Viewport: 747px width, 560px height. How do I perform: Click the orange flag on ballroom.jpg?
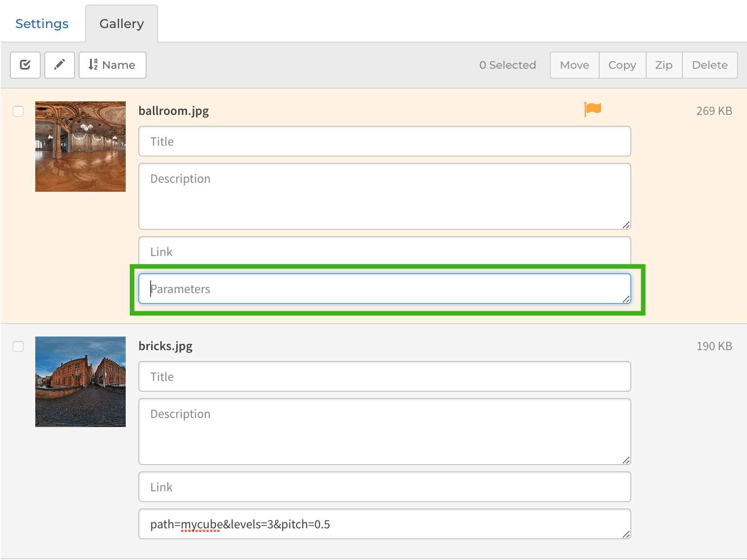[x=593, y=109]
